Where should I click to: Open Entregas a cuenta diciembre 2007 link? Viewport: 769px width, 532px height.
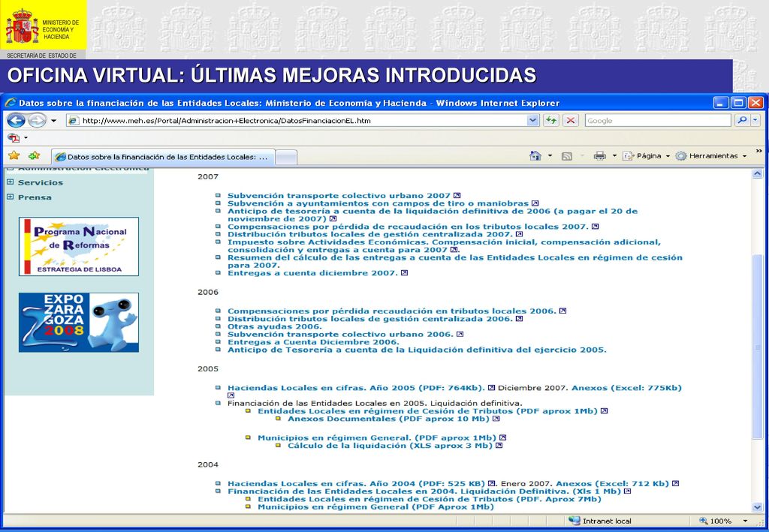pos(313,273)
